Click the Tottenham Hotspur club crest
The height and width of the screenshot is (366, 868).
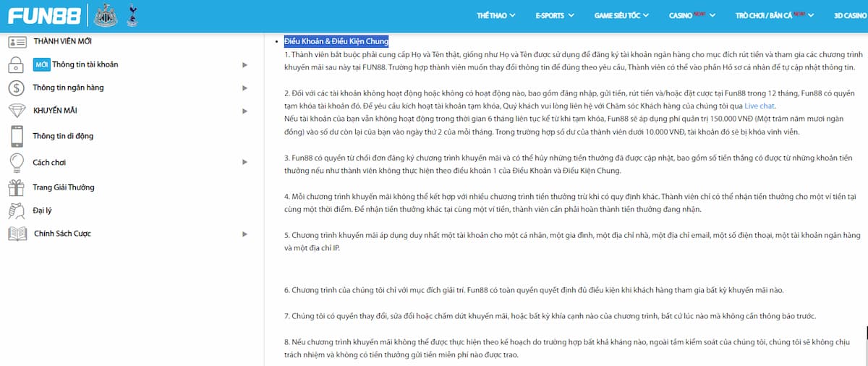tap(131, 15)
